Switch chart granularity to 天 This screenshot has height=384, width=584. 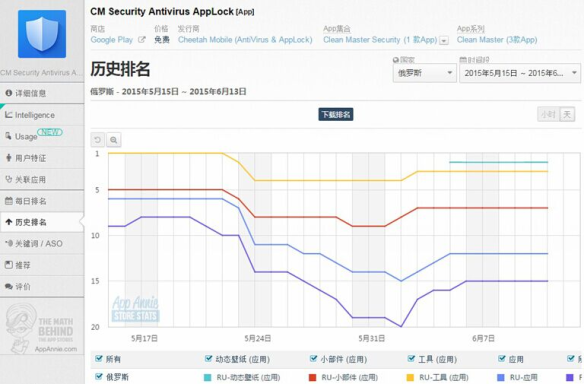point(567,114)
